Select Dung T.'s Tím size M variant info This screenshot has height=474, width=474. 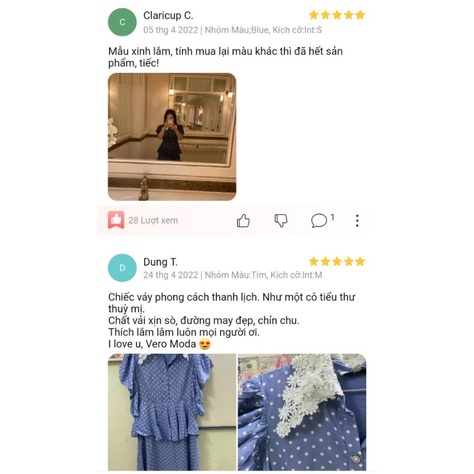263,275
